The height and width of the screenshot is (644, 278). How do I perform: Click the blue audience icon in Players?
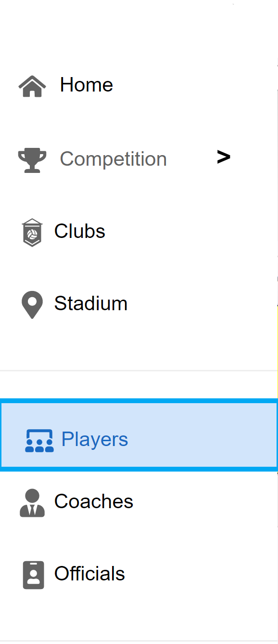click(39, 440)
